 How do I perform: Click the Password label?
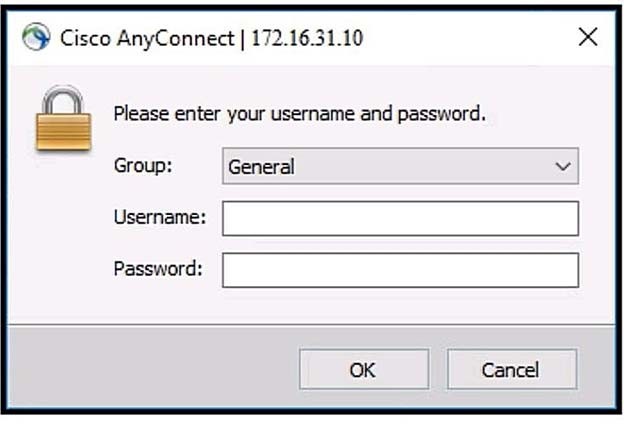pos(158,268)
